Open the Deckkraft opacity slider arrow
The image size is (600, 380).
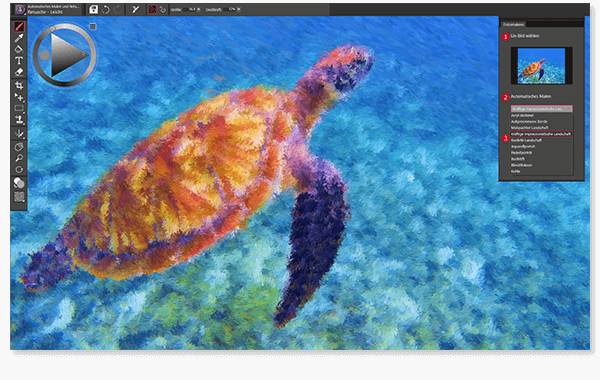[239, 9]
